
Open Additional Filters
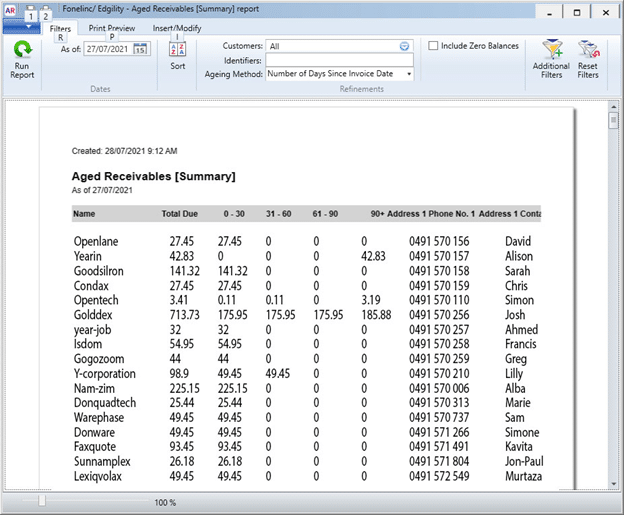(551, 49)
